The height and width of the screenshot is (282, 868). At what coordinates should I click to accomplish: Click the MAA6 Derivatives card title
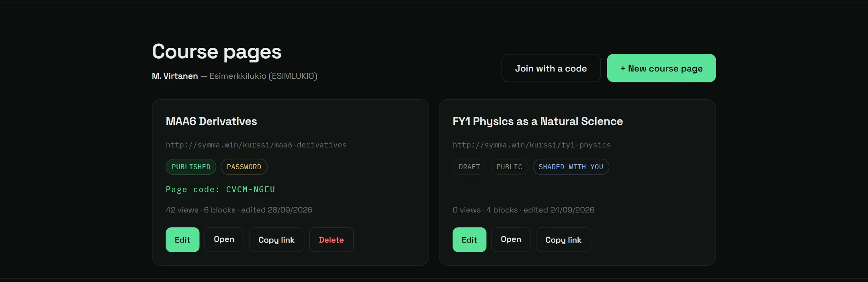click(211, 121)
